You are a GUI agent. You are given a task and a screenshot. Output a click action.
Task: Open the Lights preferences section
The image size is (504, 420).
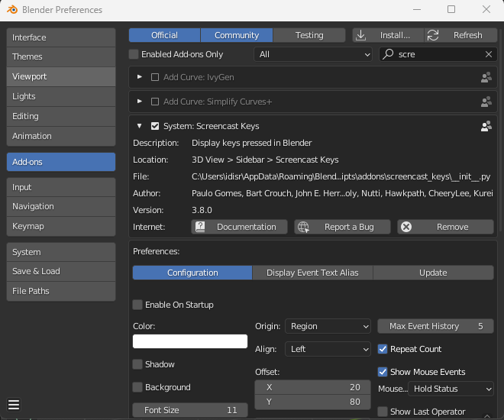(x=61, y=96)
